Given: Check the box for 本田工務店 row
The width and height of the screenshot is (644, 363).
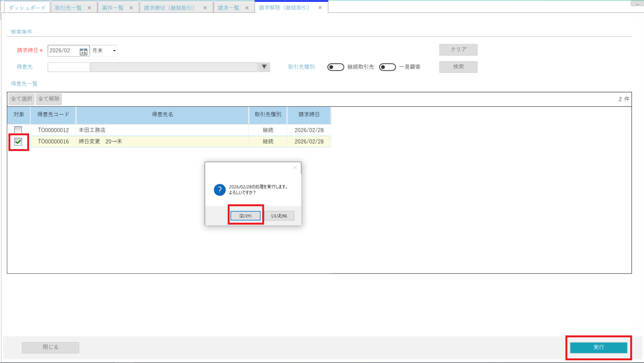Looking at the screenshot, I should (18, 130).
